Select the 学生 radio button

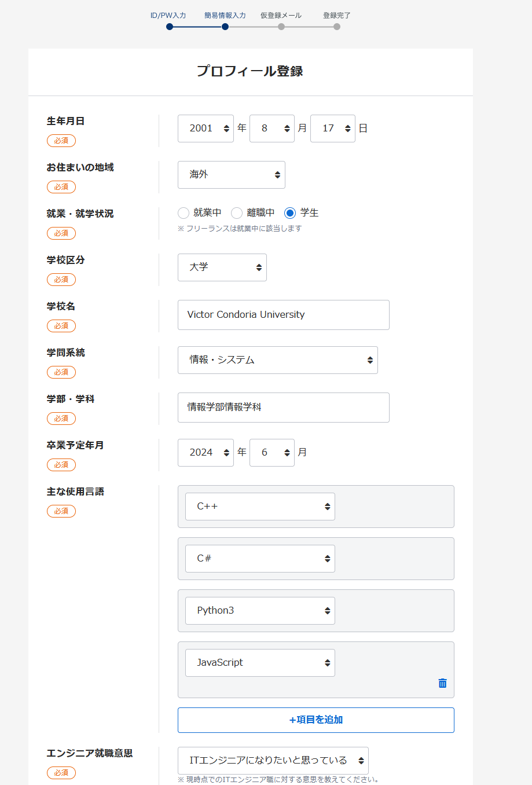click(290, 213)
